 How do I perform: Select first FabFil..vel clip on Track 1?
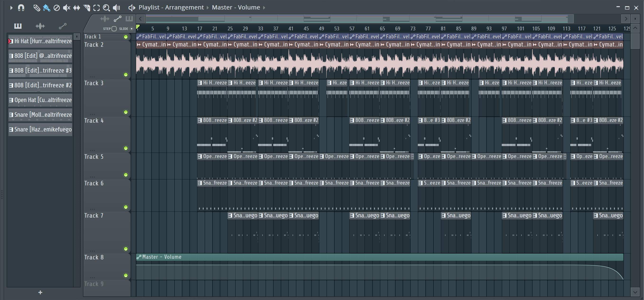(151, 37)
